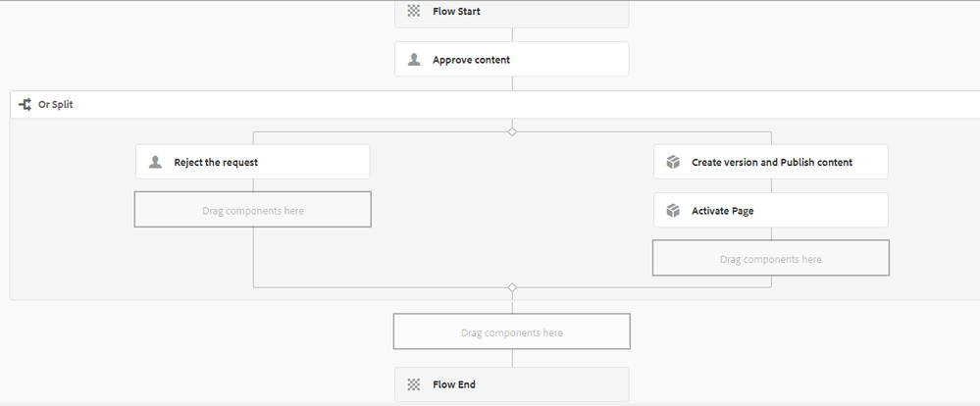This screenshot has width=980, height=406.
Task: Select the Activate Page step
Action: tap(771, 210)
